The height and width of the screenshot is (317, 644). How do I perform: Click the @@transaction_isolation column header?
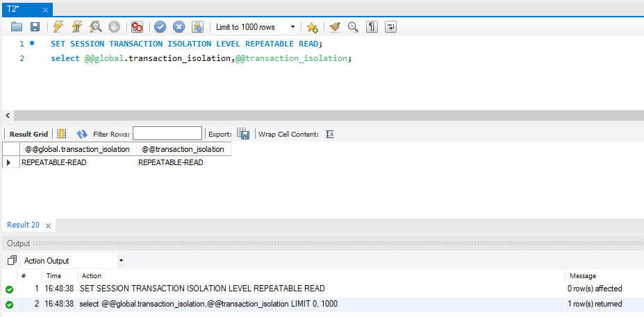point(183,149)
